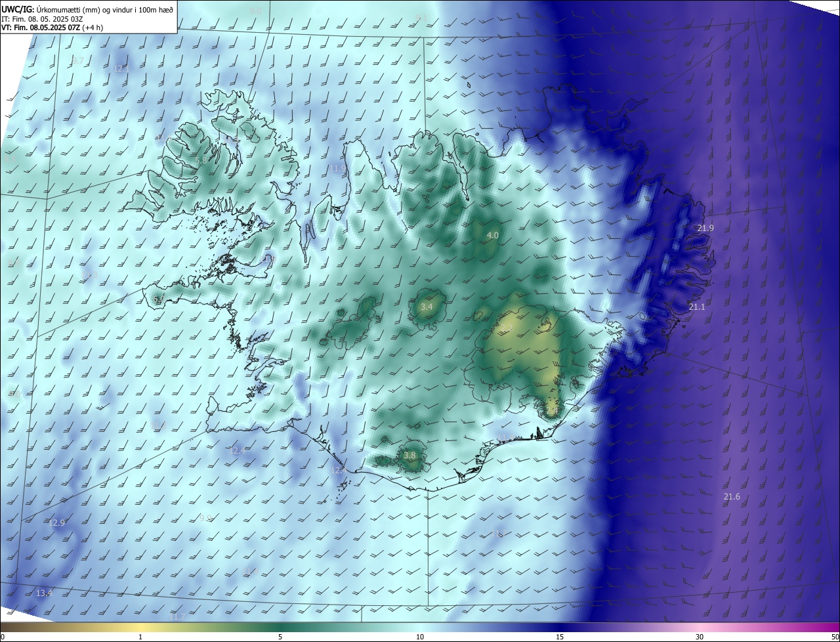Click the 3.8 value label
840x642 pixels.
[409, 455]
